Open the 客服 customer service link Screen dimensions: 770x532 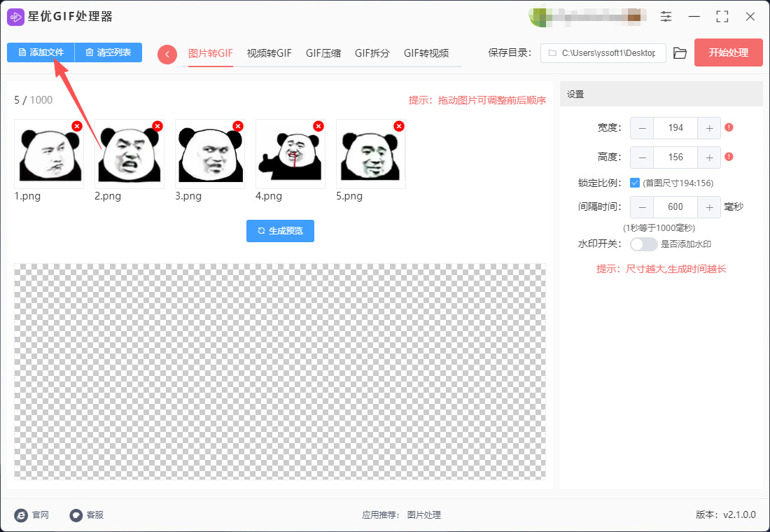(87, 514)
